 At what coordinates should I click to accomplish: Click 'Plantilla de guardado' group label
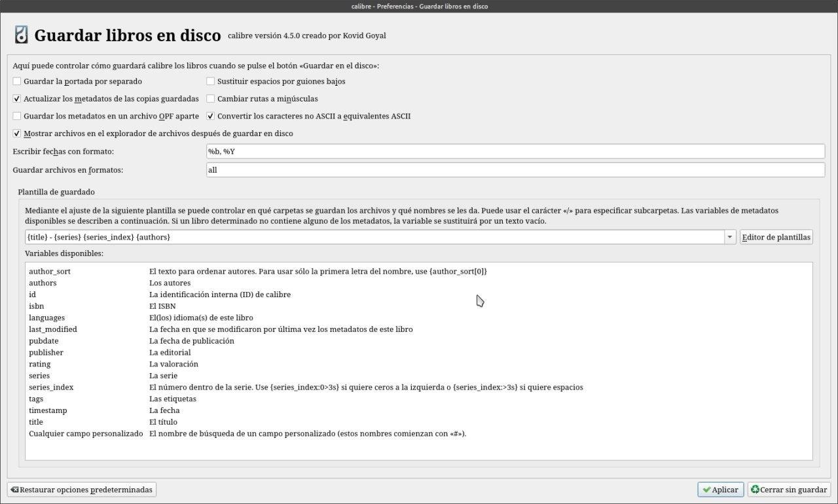coord(56,192)
